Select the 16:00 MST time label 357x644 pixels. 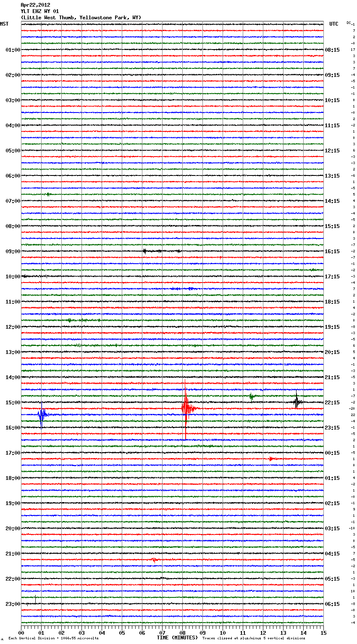(x=13, y=428)
